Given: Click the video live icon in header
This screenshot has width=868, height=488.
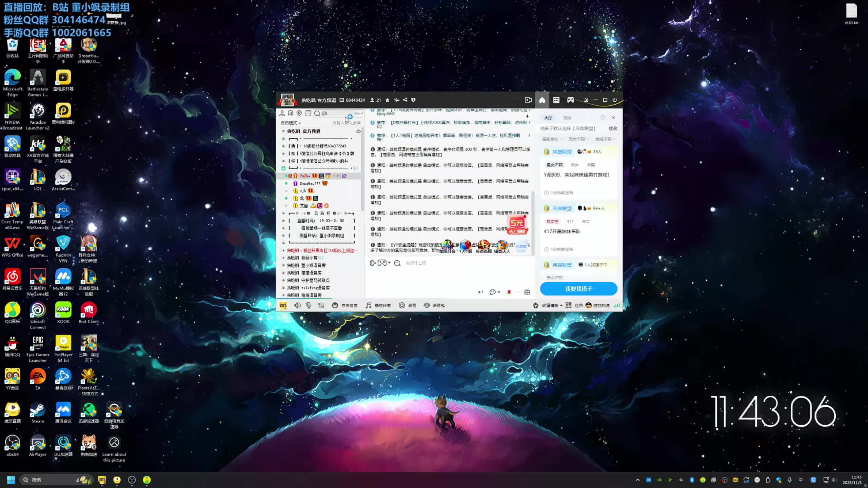Looking at the screenshot, I should (528, 100).
